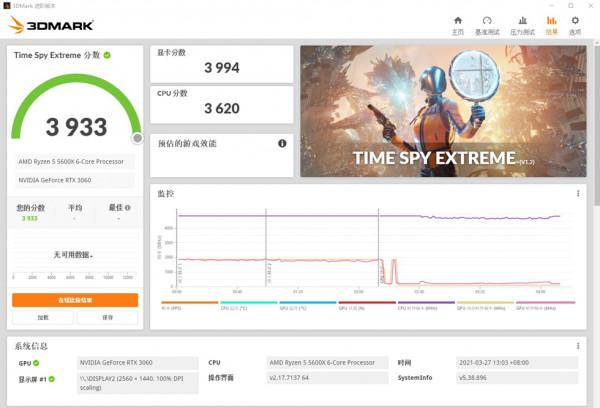Click the info icon next to Best score

[128, 208]
